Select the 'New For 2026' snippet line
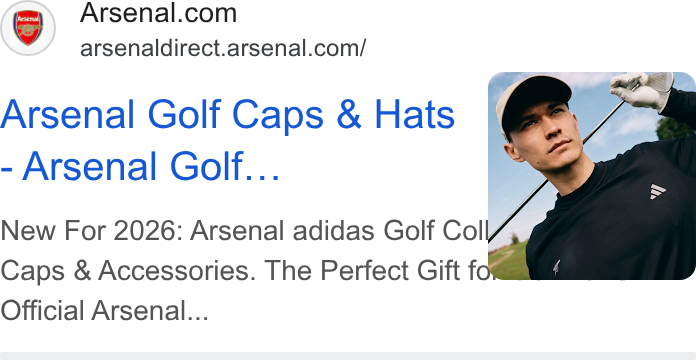The height and width of the screenshot is (360, 696). 244,231
